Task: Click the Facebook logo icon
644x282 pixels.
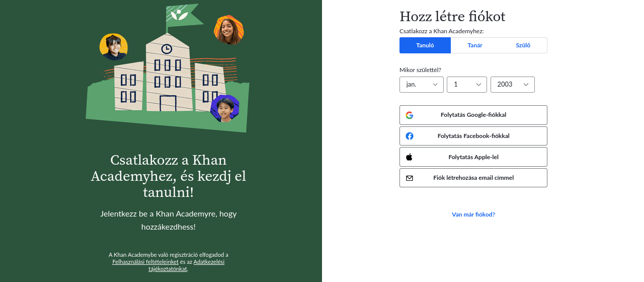Action: click(410, 136)
